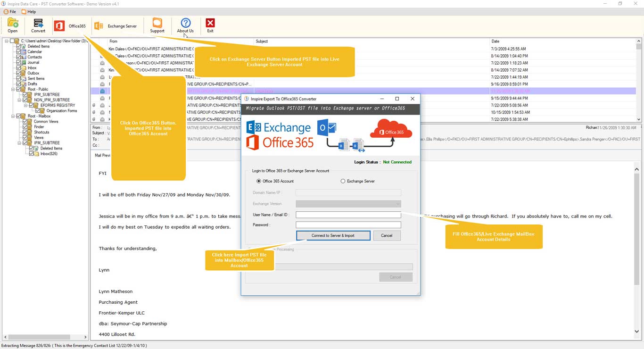Screen dimensions: 644x349
Task: Click Connect to Server & Import button
Action: 333,235
